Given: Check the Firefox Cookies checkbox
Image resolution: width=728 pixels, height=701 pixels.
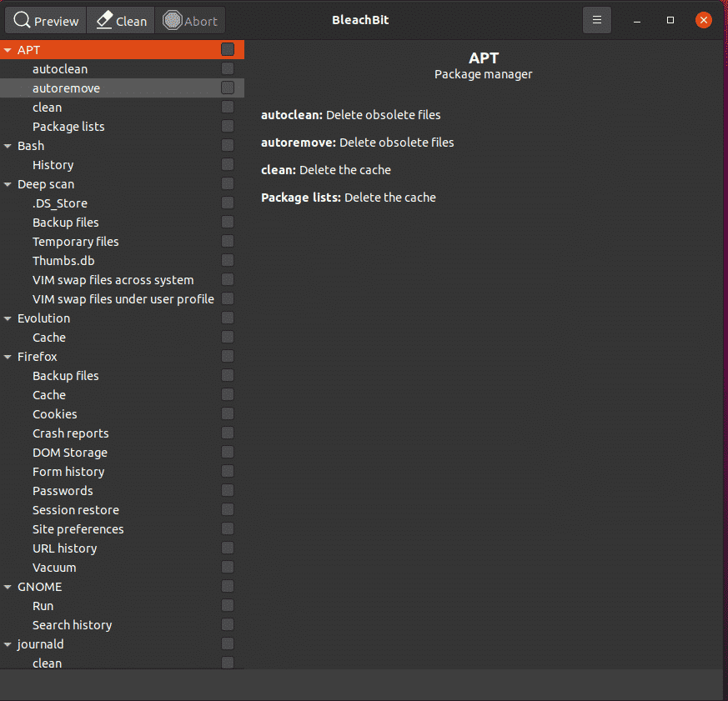Looking at the screenshot, I should pyautogui.click(x=228, y=413).
